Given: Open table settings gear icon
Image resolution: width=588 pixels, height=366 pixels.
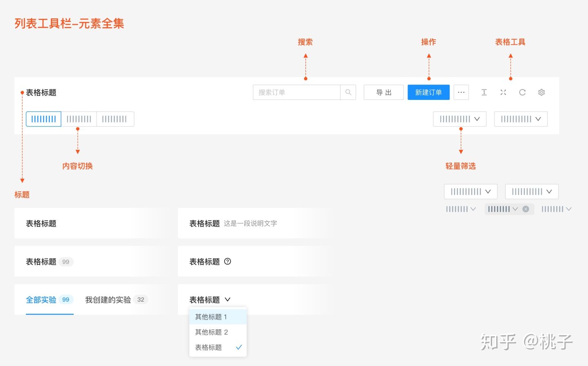Looking at the screenshot, I should (541, 92).
